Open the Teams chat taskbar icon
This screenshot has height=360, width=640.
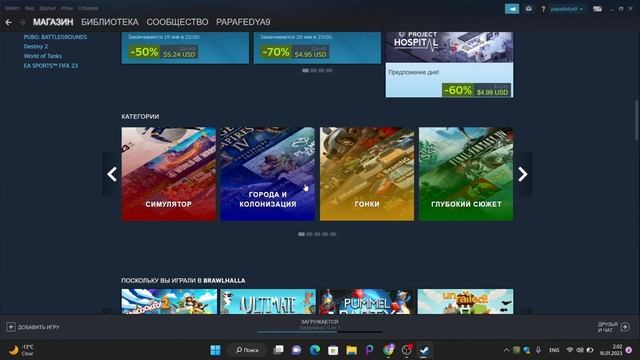click(296, 350)
